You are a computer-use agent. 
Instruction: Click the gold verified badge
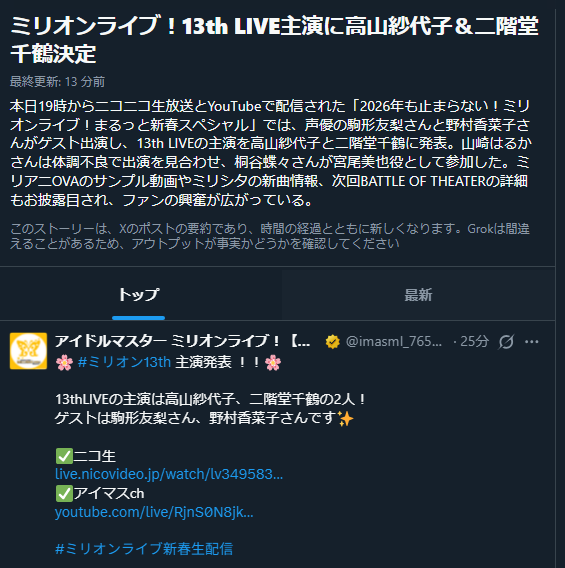pos(332,342)
